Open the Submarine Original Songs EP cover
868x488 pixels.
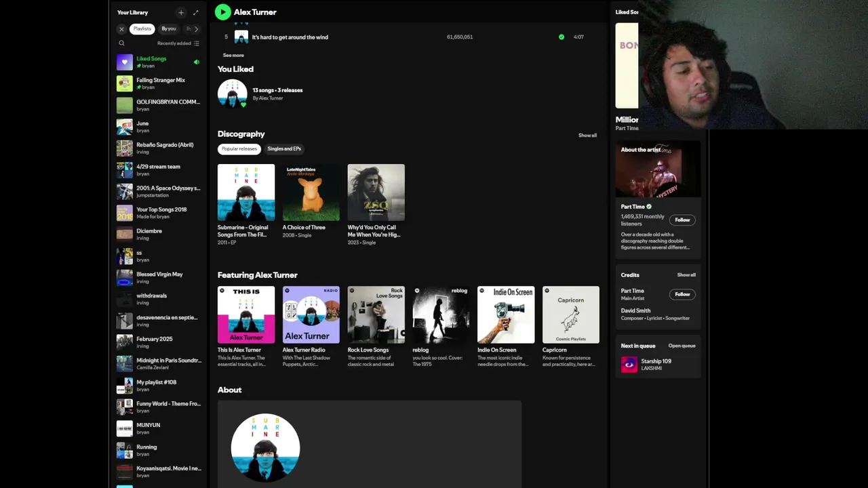(246, 192)
